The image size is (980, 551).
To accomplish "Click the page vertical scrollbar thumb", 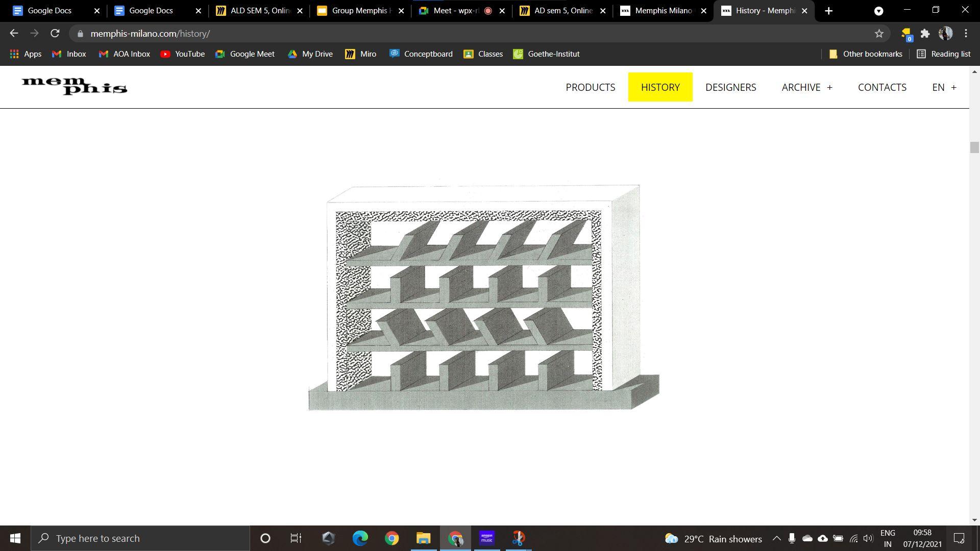I will point(974,147).
